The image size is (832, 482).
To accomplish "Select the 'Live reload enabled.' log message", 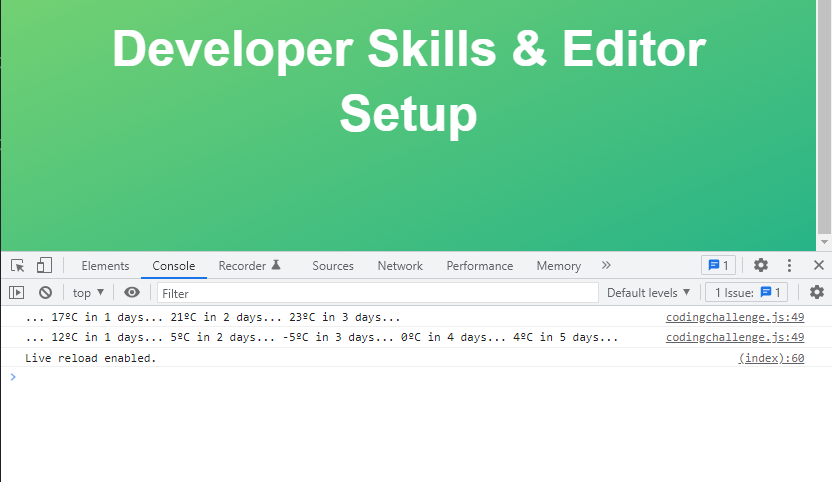I will point(91,358).
